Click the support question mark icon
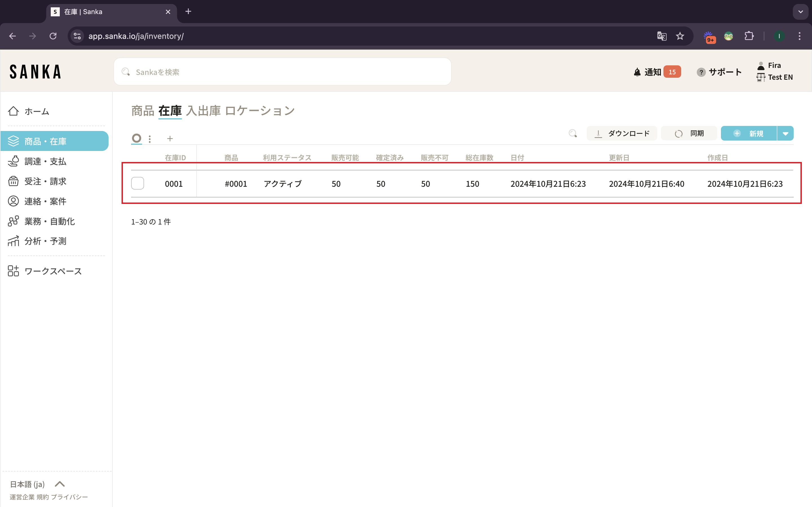 click(701, 72)
